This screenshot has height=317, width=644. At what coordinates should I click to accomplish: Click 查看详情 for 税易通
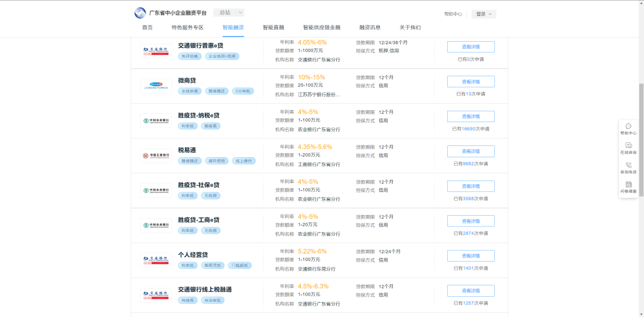tap(470, 151)
